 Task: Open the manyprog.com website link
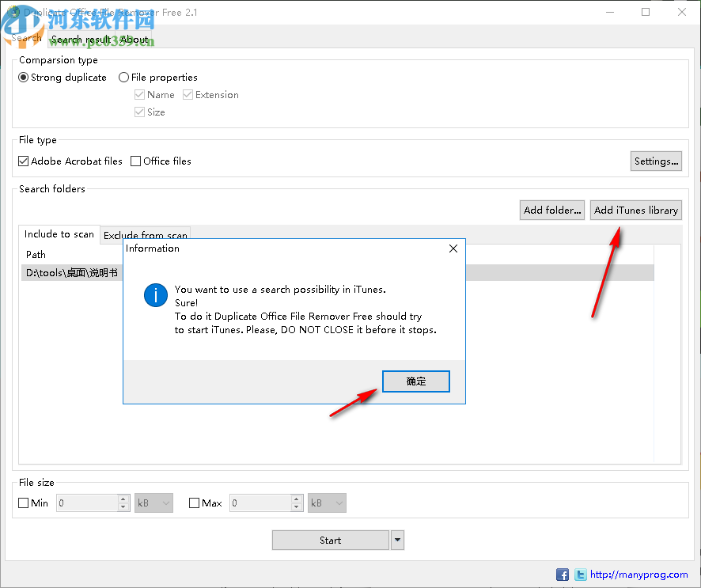tap(637, 575)
